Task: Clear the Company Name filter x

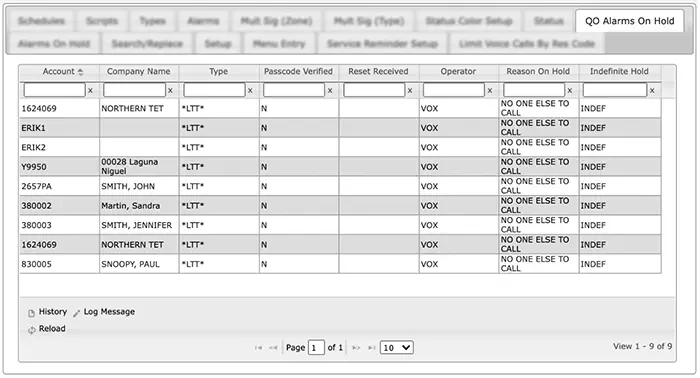Action: [170, 91]
